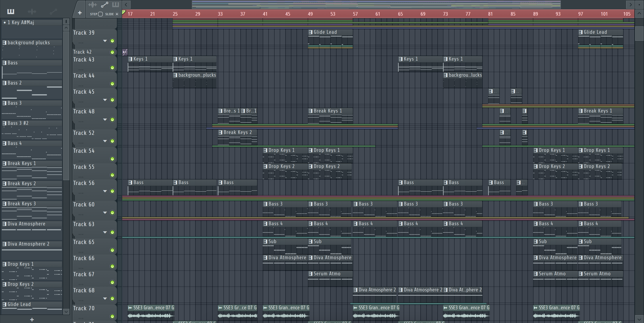This screenshot has width=644, height=323.
Task: Jump to bar 57 on timeline
Action: 355,14
